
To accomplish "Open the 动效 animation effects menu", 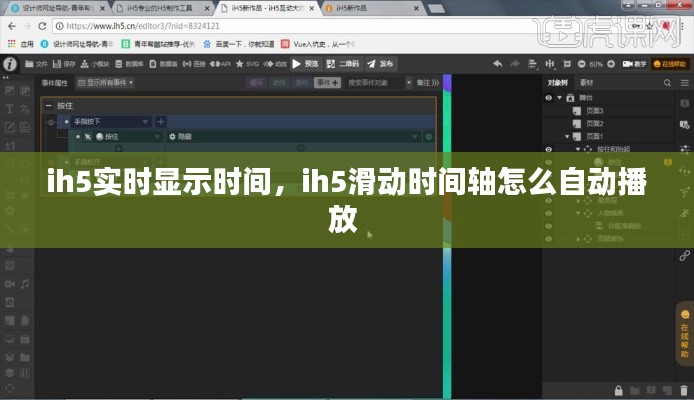I will click(275, 64).
